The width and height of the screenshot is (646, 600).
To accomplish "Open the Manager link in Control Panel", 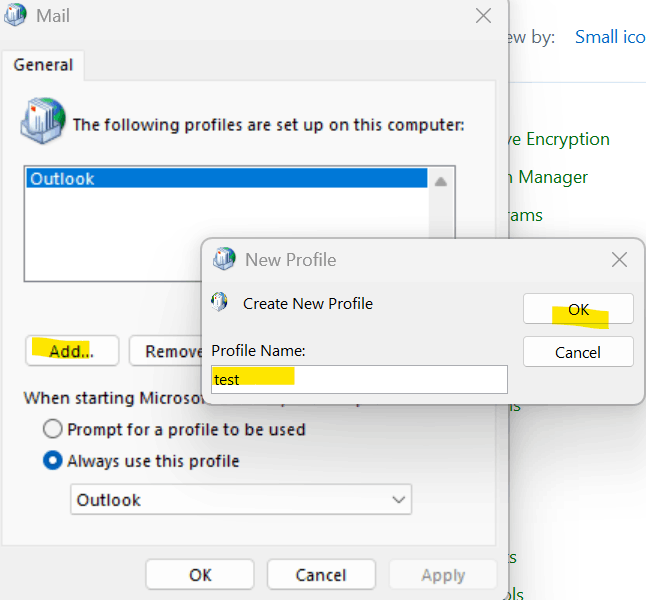I will click(549, 177).
